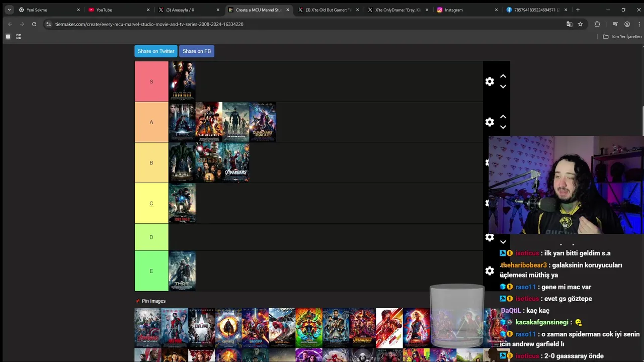Click the Pin Images label
644x362 pixels.
(x=153, y=301)
